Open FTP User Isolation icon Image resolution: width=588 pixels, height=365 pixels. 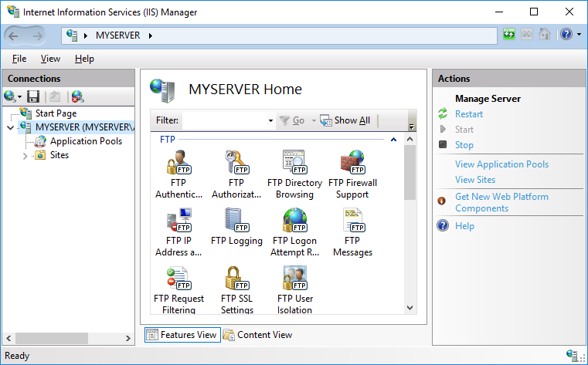(x=294, y=279)
